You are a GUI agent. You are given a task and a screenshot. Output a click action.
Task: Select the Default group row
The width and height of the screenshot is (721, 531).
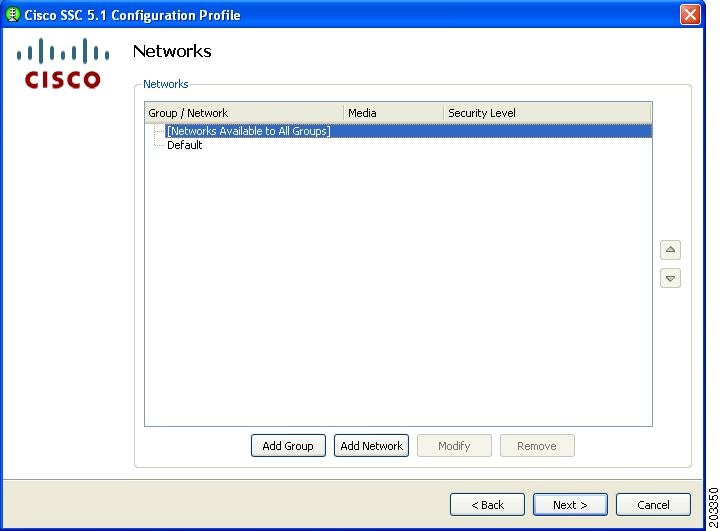(184, 145)
